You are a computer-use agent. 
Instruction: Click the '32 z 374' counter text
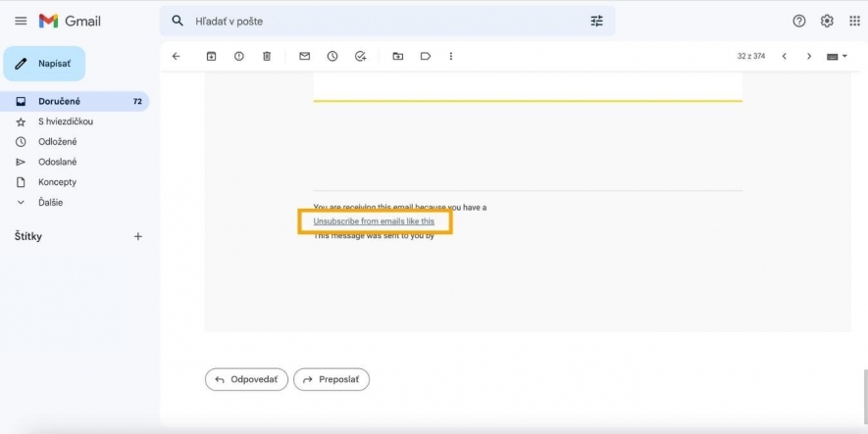click(x=751, y=56)
